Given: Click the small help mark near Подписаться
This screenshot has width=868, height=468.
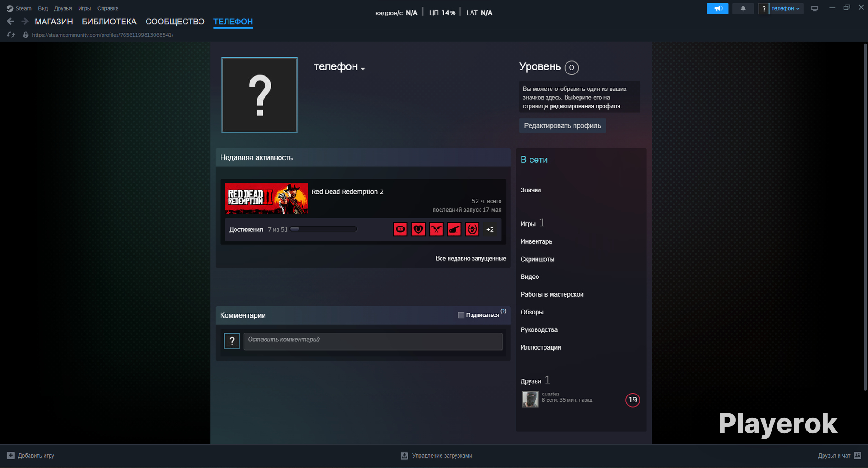Looking at the screenshot, I should coord(503,311).
